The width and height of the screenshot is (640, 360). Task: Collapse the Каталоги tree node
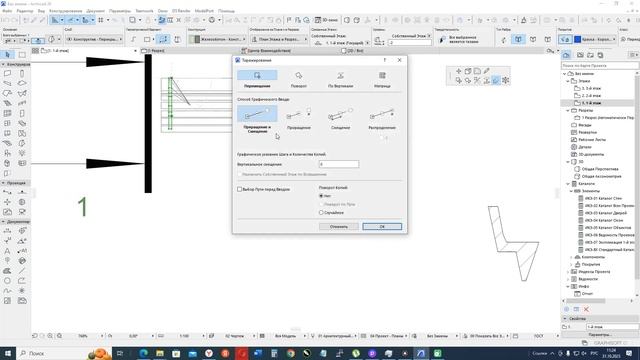pyautogui.click(x=568, y=184)
